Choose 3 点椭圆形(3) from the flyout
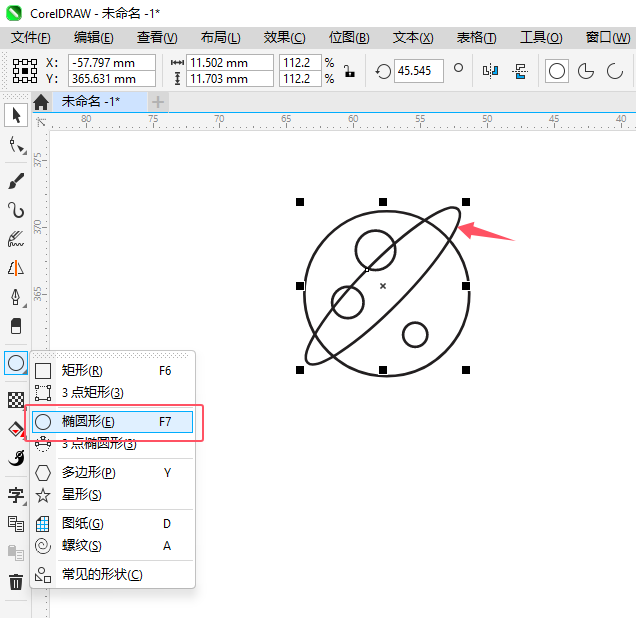The height and width of the screenshot is (618, 636). (113, 444)
